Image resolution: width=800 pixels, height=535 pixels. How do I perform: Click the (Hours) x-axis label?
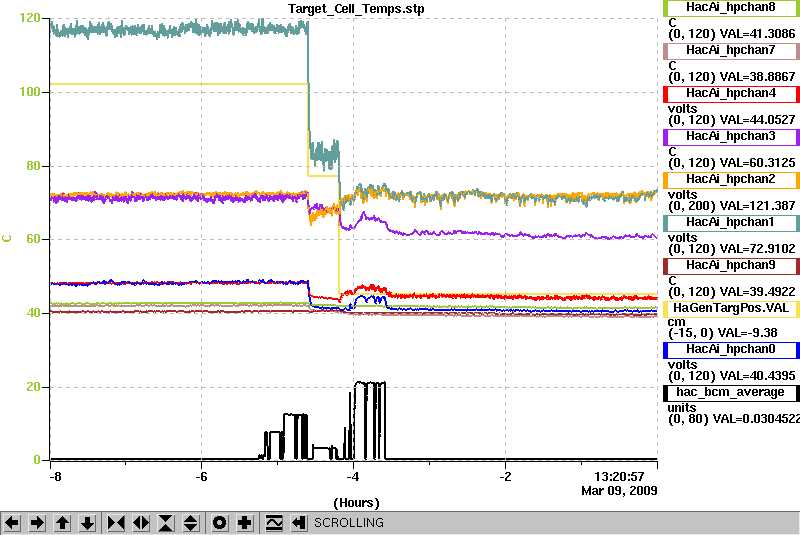pyautogui.click(x=356, y=503)
